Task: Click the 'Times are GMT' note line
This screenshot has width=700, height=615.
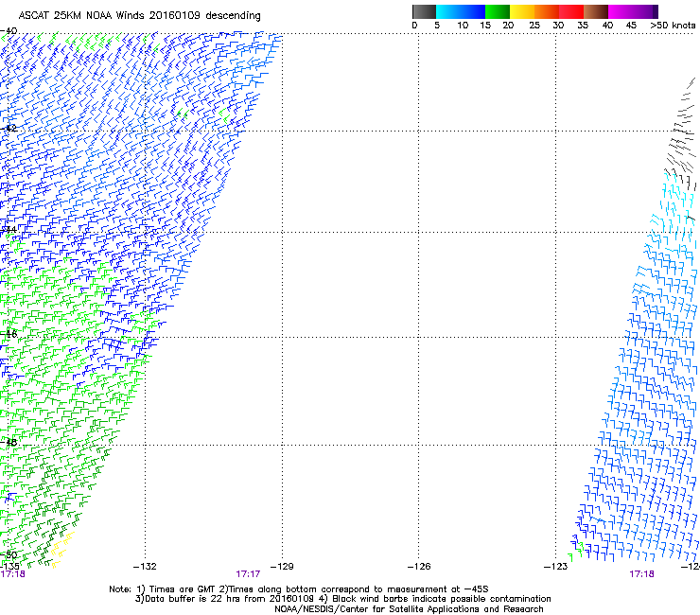Action: (x=299, y=589)
